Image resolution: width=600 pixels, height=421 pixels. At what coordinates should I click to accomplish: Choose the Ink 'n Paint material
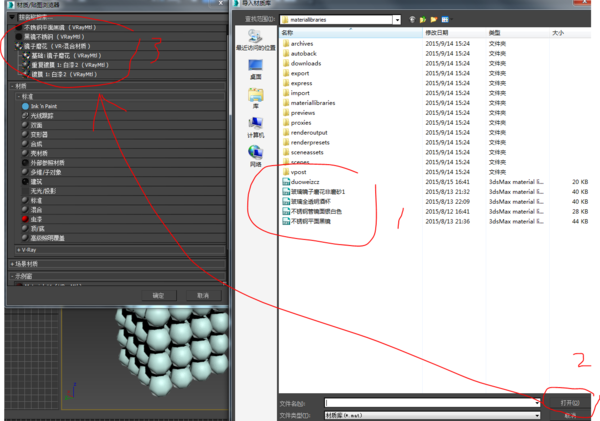pyautogui.click(x=39, y=106)
